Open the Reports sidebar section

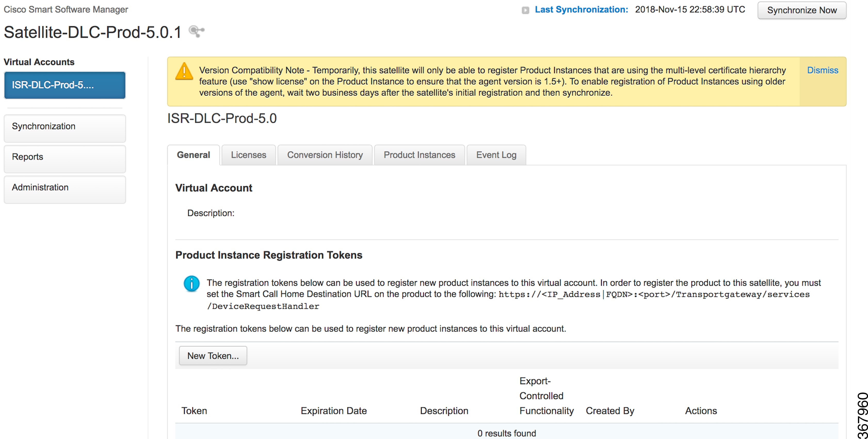pos(65,157)
